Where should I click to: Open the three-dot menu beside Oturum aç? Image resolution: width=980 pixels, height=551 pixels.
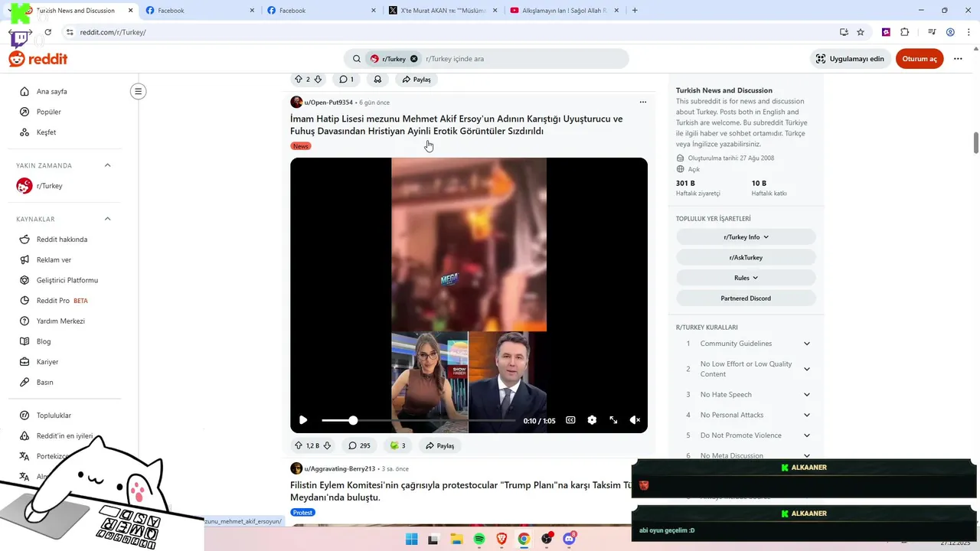958,59
